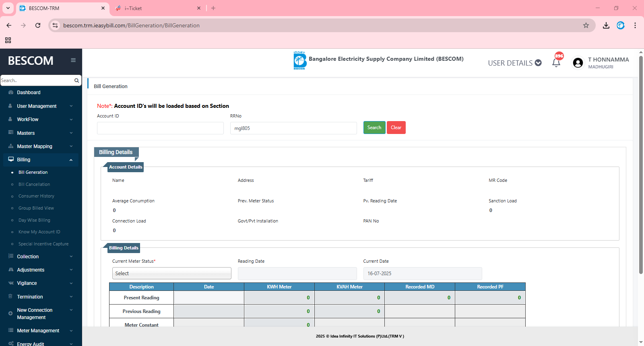Click the green Search button
Screen dimensions: 644x346
point(374,128)
